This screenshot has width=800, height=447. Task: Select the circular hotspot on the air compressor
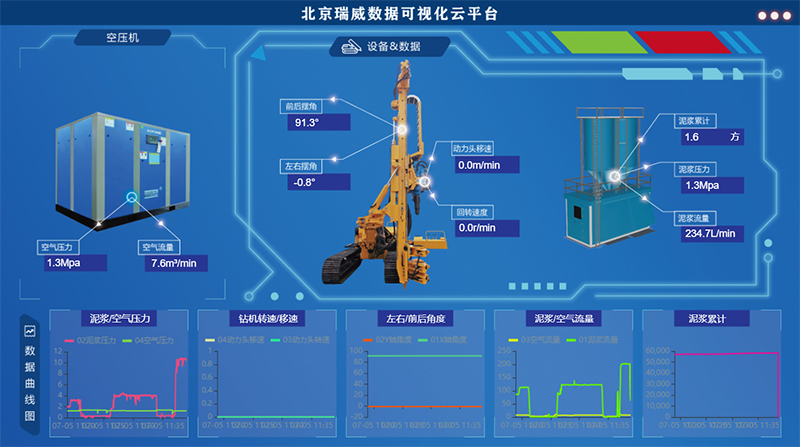pyautogui.click(x=132, y=197)
